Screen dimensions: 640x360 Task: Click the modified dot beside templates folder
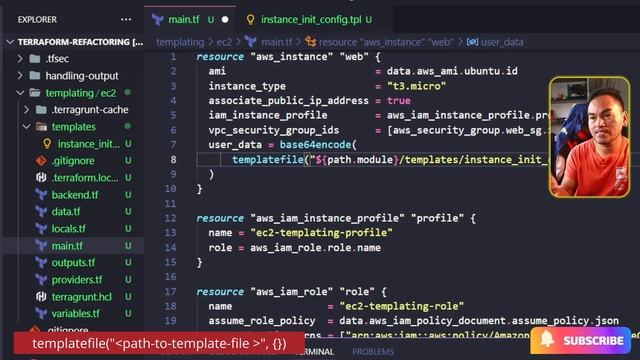128,127
